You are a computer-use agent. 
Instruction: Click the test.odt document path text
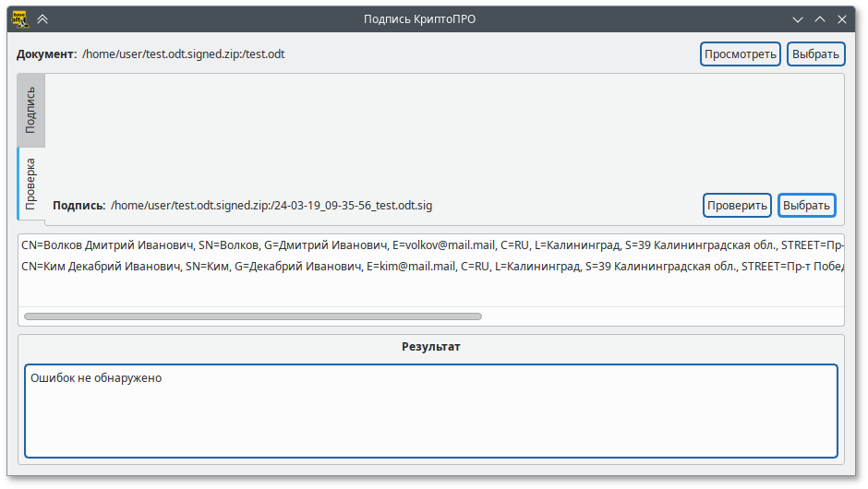tap(183, 54)
